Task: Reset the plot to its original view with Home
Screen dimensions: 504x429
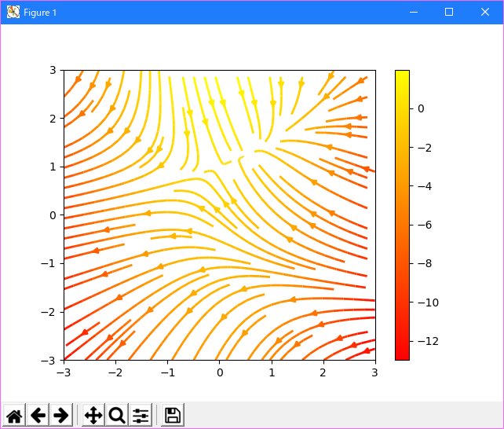Action: click(x=14, y=415)
